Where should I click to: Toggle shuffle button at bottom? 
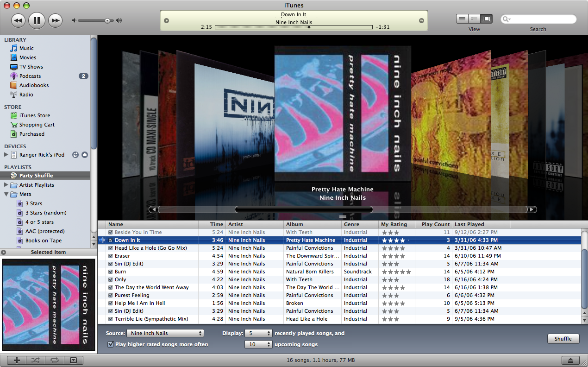pyautogui.click(x=36, y=360)
